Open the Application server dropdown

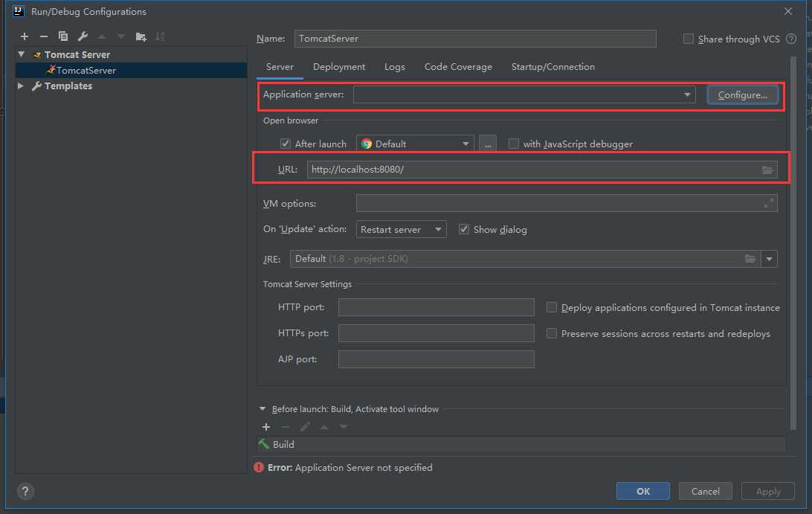click(524, 94)
